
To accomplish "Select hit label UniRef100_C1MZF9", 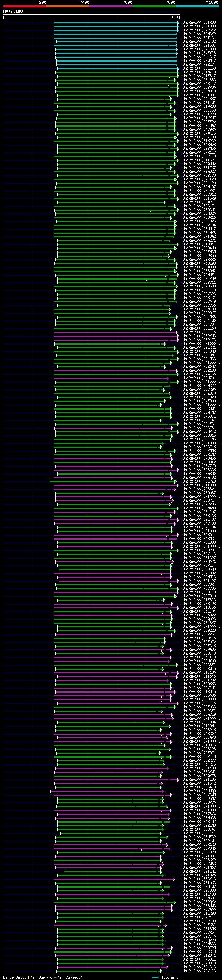I will (199, 72).
